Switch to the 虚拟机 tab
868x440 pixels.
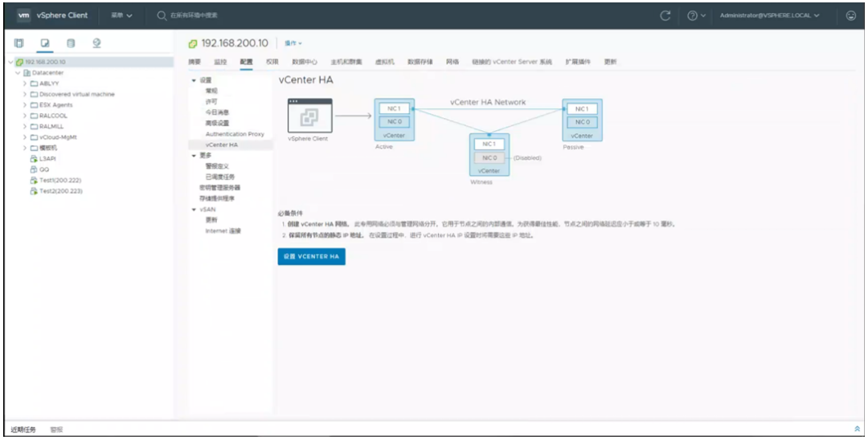coord(385,62)
